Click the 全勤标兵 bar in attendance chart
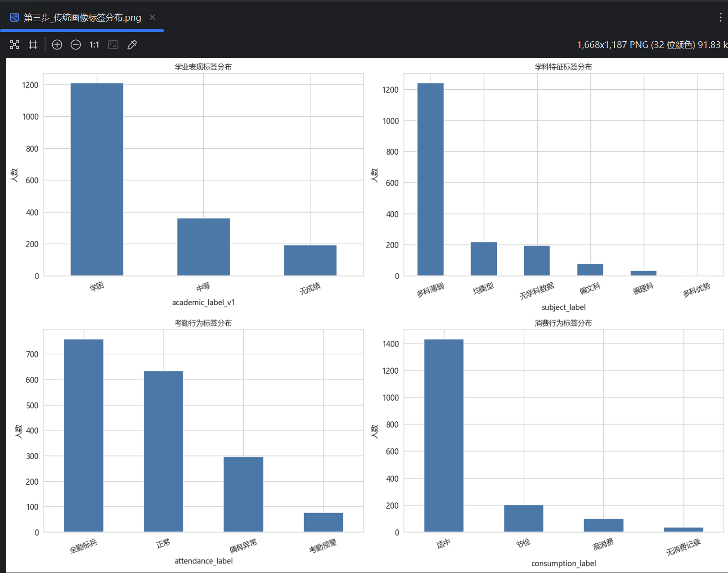The width and height of the screenshot is (728, 573). tap(83, 436)
